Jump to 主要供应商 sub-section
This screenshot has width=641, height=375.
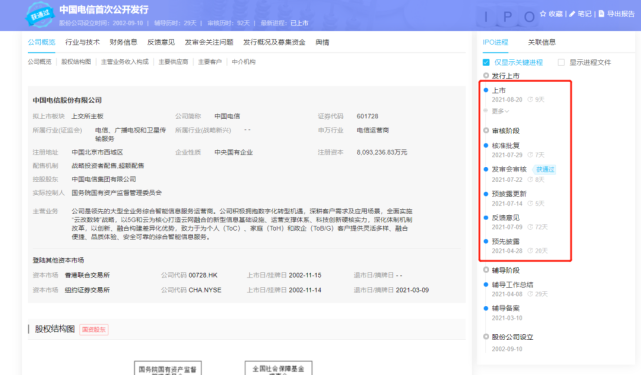tap(173, 62)
